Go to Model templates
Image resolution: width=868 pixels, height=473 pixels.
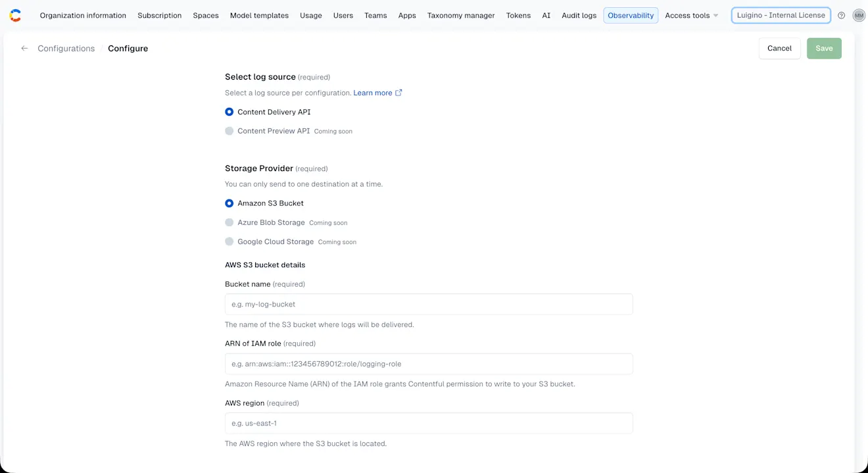tap(259, 15)
